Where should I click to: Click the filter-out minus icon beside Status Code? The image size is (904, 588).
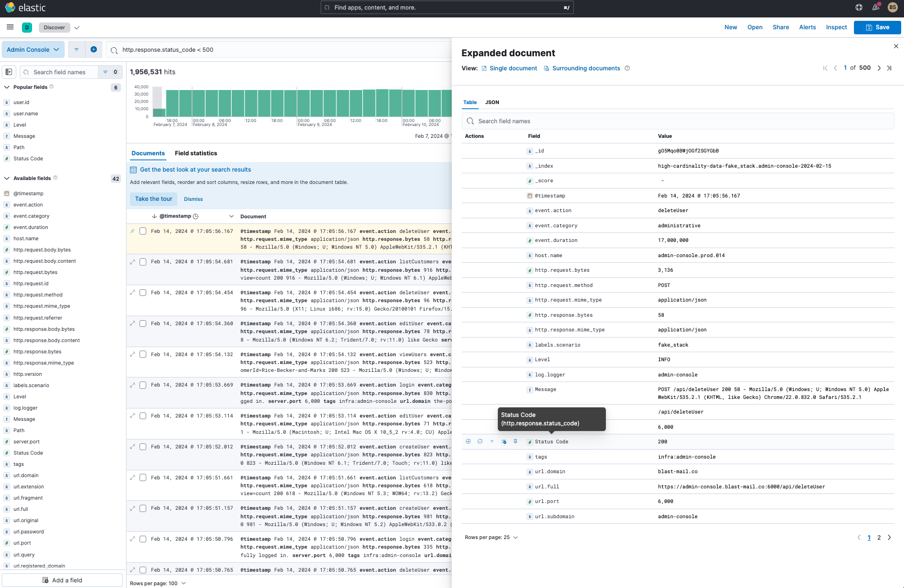point(480,442)
